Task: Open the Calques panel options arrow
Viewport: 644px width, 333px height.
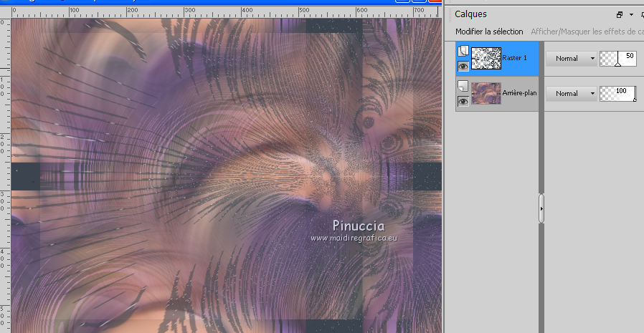Action: click(631, 15)
